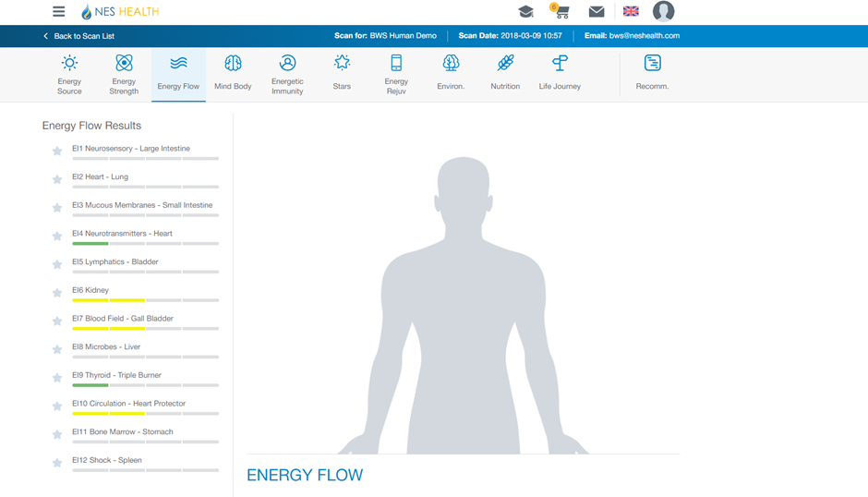868x497 pixels.
Task: Toggle favorite star for EI1 Neurosensory
Action: [x=57, y=152]
